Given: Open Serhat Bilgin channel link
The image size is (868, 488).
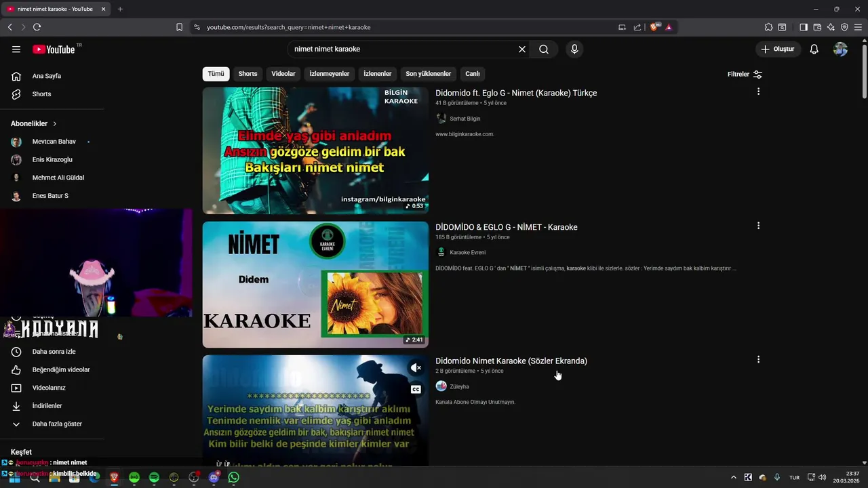Looking at the screenshot, I should [x=465, y=119].
